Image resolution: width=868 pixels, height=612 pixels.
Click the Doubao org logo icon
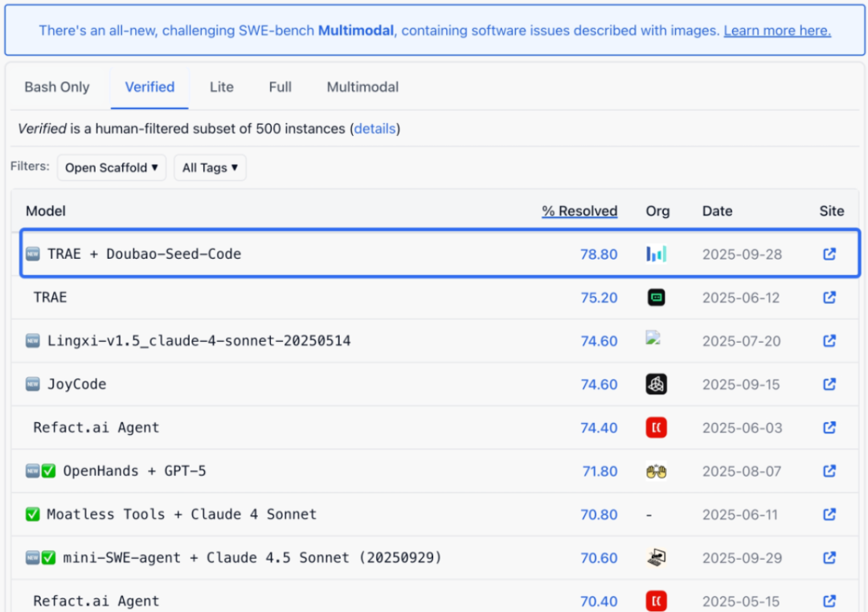point(657,254)
